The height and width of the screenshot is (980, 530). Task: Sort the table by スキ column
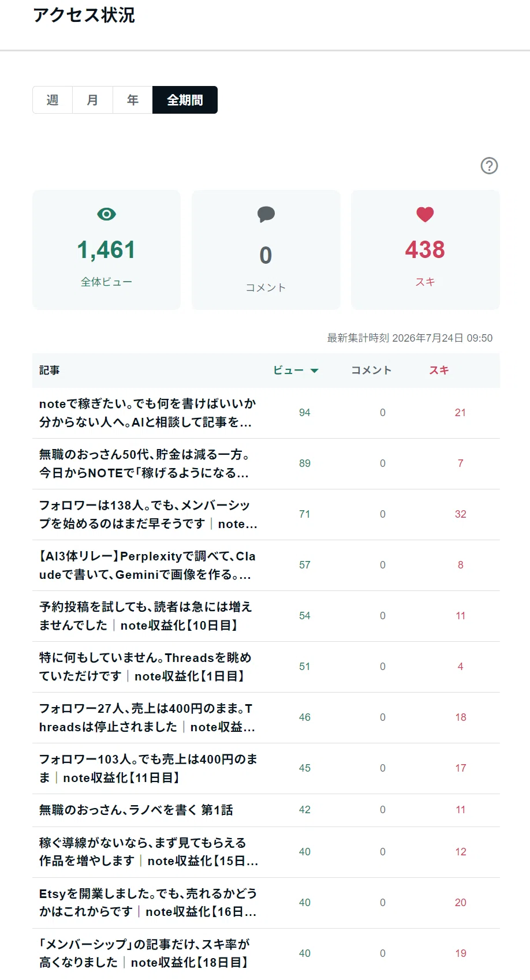(x=439, y=371)
